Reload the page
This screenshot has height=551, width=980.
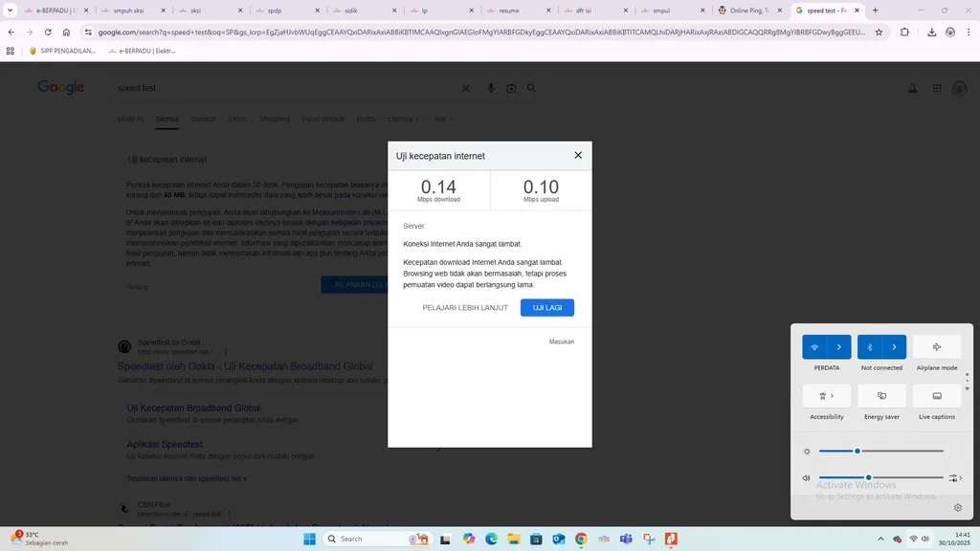[x=47, y=32]
